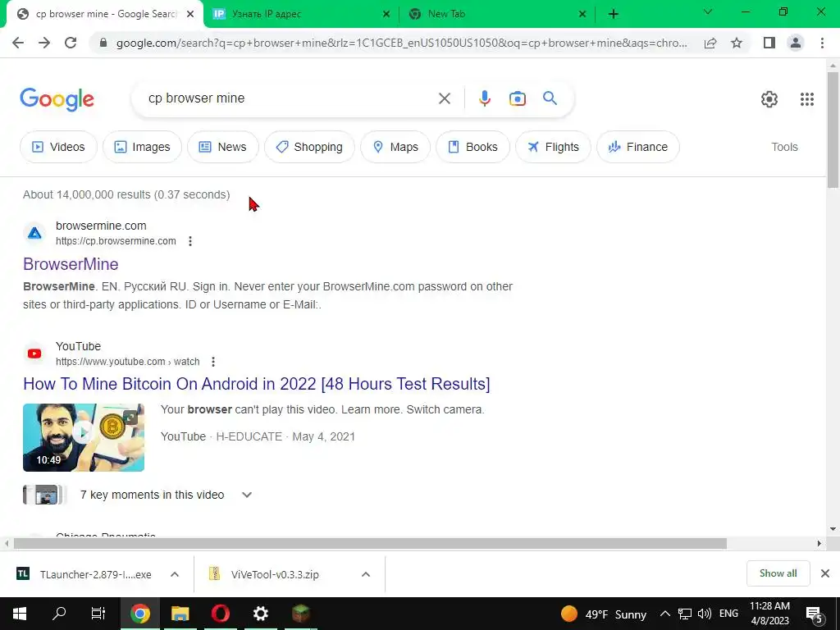Open the Google apps grid
Image resolution: width=840 pixels, height=630 pixels.
click(x=807, y=99)
